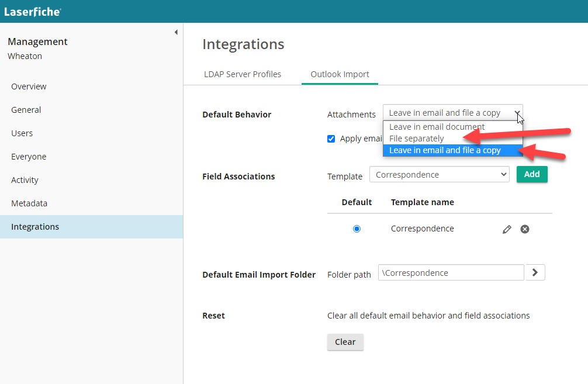Viewport: 588px width, 384px height.
Task: Choose 'File separately' option
Action: point(416,139)
